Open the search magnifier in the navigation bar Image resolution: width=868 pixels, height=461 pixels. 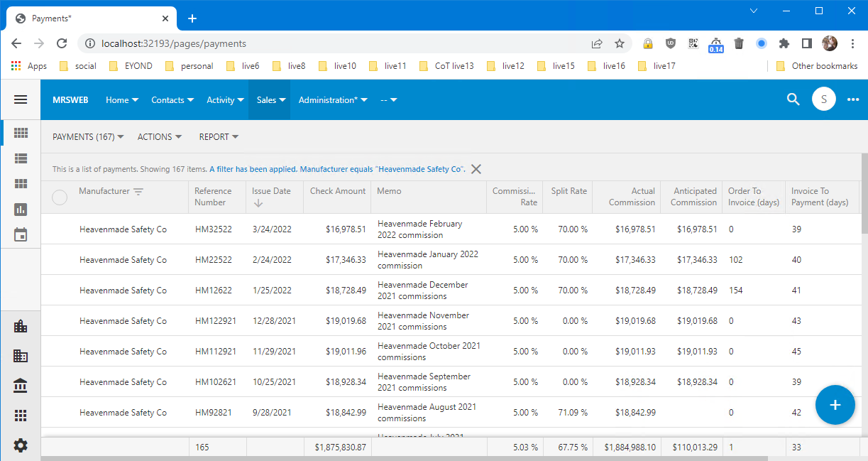[793, 99]
